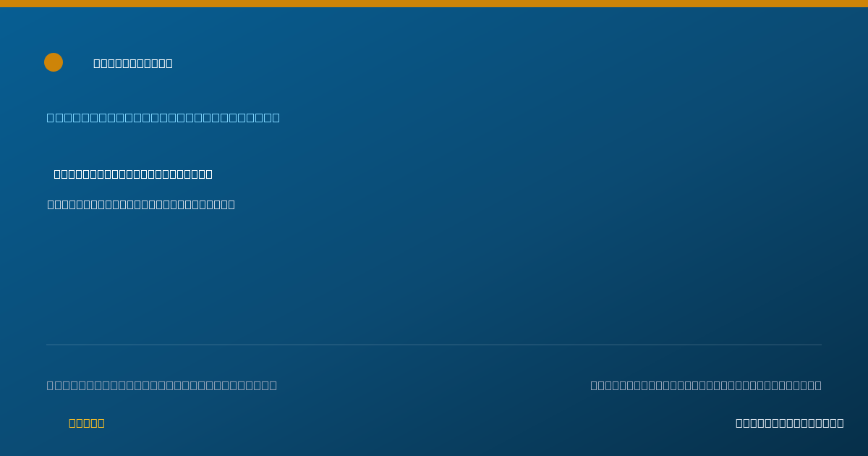This screenshot has width=868, height=456.
Task: Click the light-blue subtitle line of text
Action: [x=163, y=117]
